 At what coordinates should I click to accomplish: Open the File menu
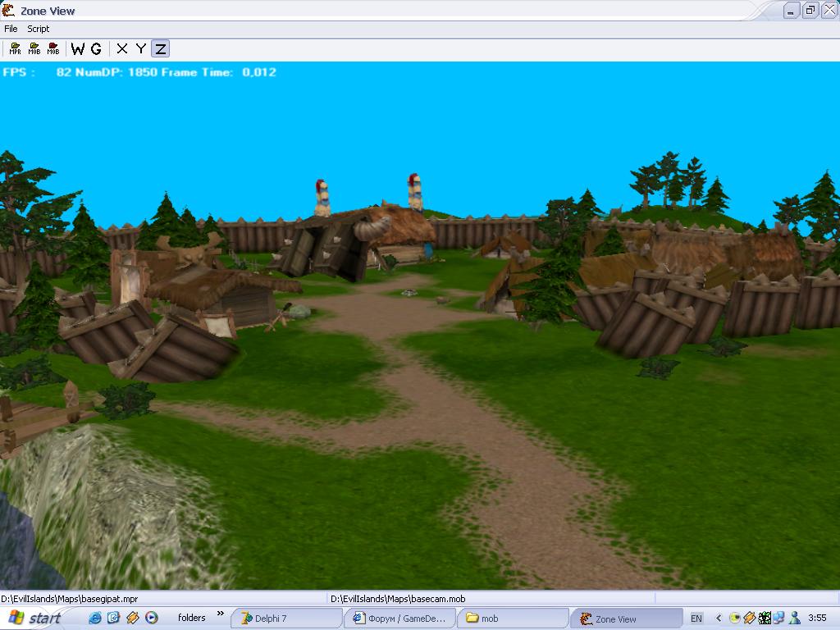[11, 29]
